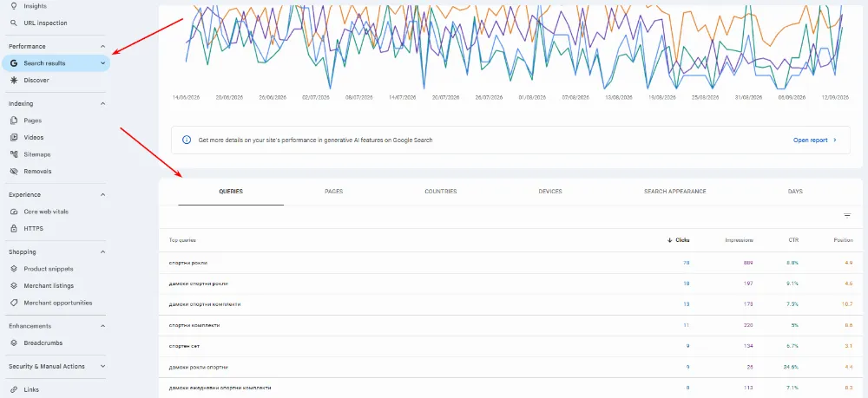Collapse the Indexing section chevron
This screenshot has width=868, height=398.
tap(102, 103)
